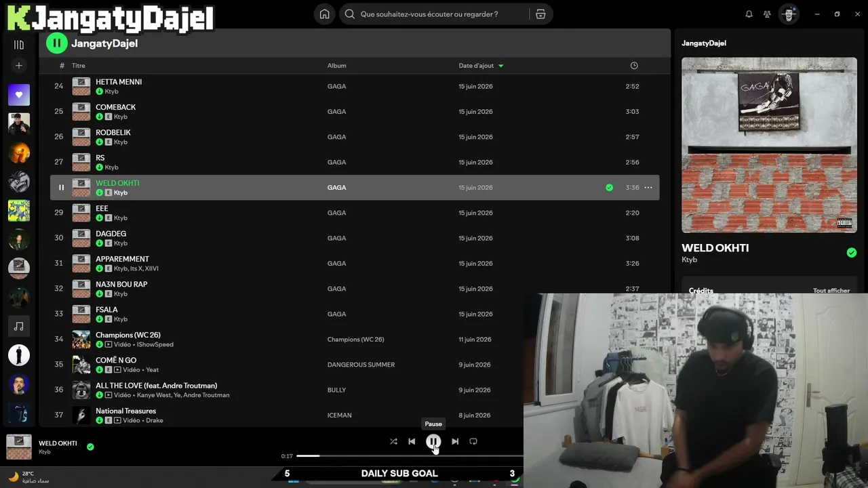Open WELD OKHTI title in now-playing bar
This screenshot has width=868, height=488.
tap(58, 443)
